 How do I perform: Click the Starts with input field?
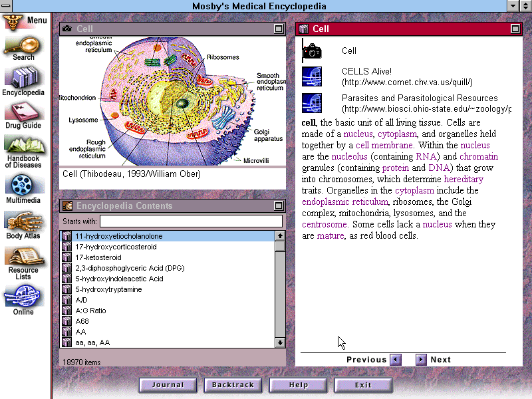point(192,221)
